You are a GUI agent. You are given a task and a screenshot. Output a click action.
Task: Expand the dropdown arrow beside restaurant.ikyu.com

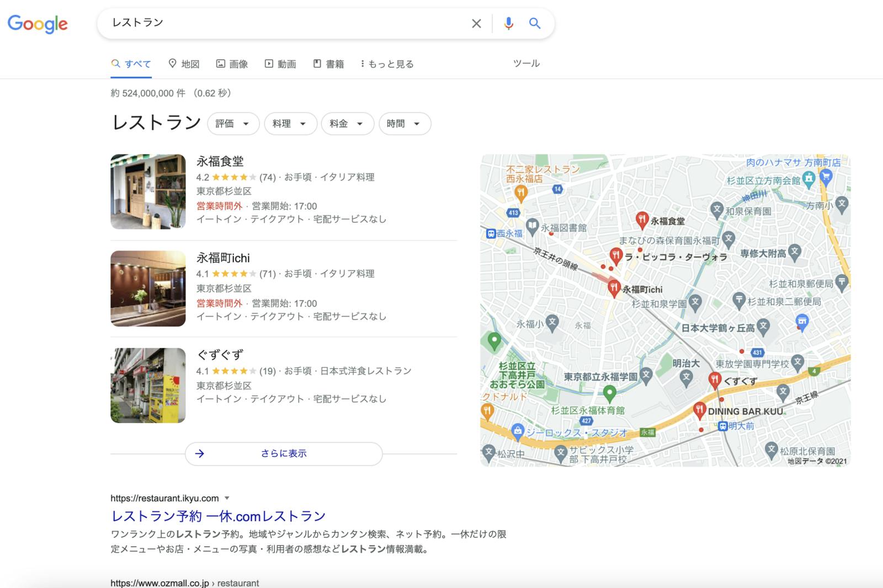coord(227,498)
